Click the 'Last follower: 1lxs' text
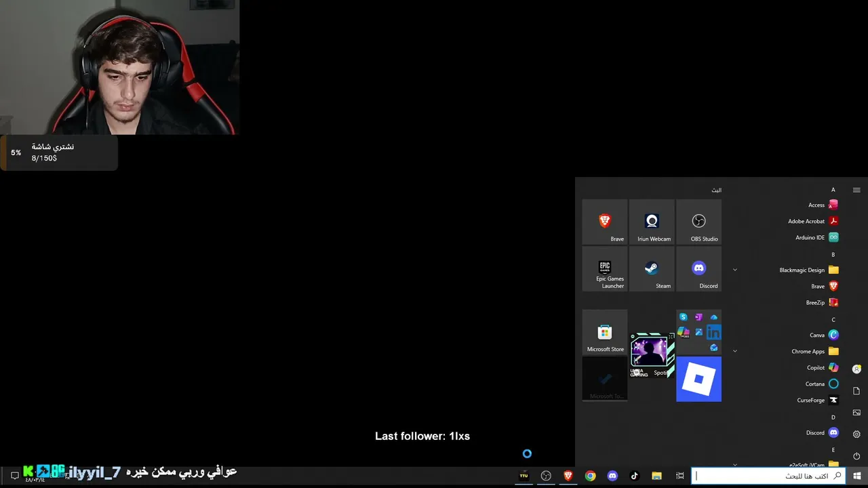 [422, 436]
